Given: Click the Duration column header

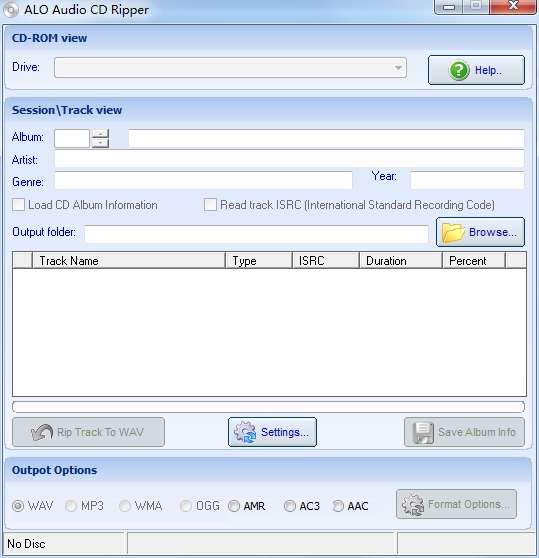Looking at the screenshot, I should [x=401, y=261].
